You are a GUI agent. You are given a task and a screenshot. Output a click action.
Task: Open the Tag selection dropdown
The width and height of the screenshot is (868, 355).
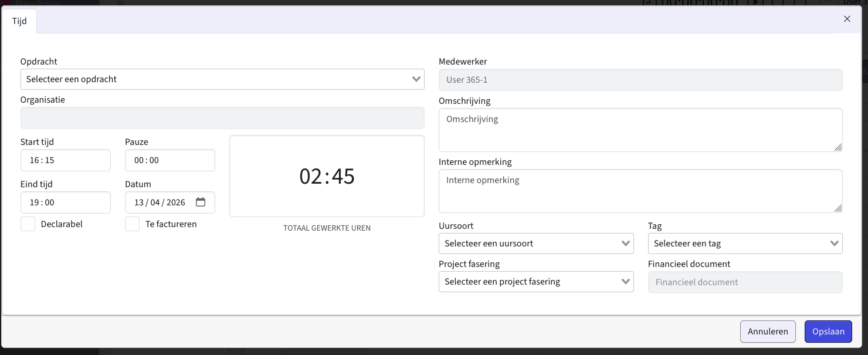point(745,244)
